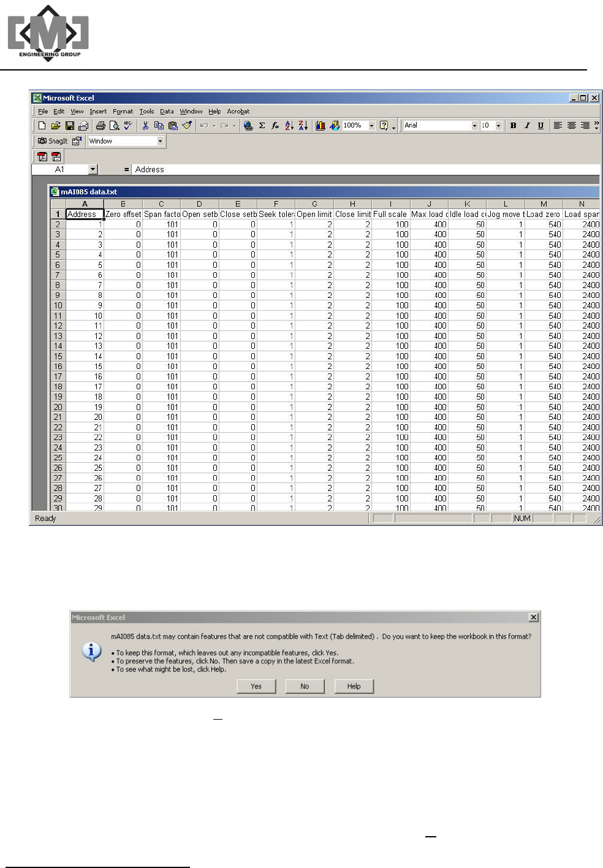Click the Save icon in the toolbar
The height and width of the screenshot is (868, 603).
click(x=70, y=126)
